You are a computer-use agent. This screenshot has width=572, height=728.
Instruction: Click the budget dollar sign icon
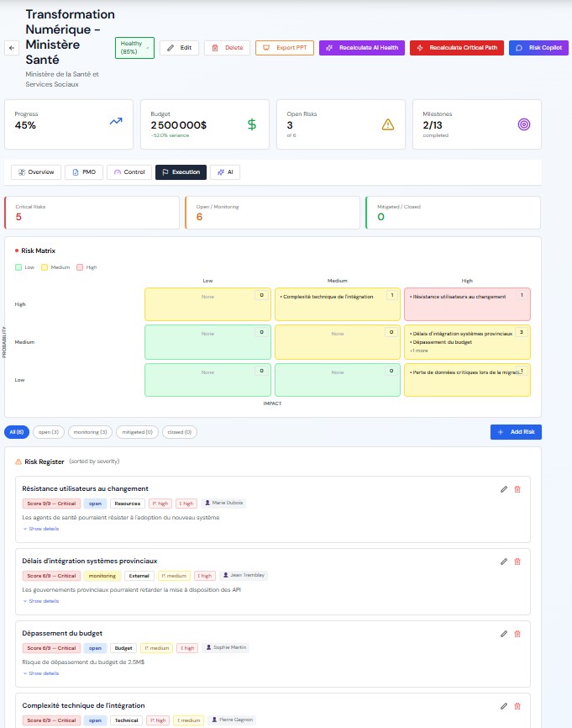(x=252, y=124)
